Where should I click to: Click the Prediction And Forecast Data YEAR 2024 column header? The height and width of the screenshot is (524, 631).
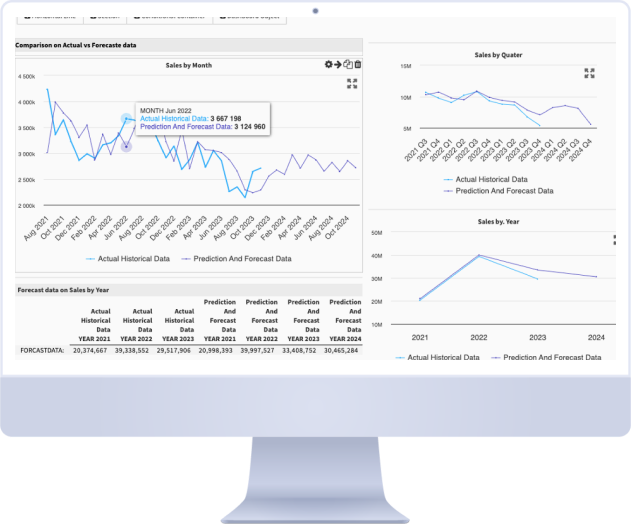(x=345, y=320)
